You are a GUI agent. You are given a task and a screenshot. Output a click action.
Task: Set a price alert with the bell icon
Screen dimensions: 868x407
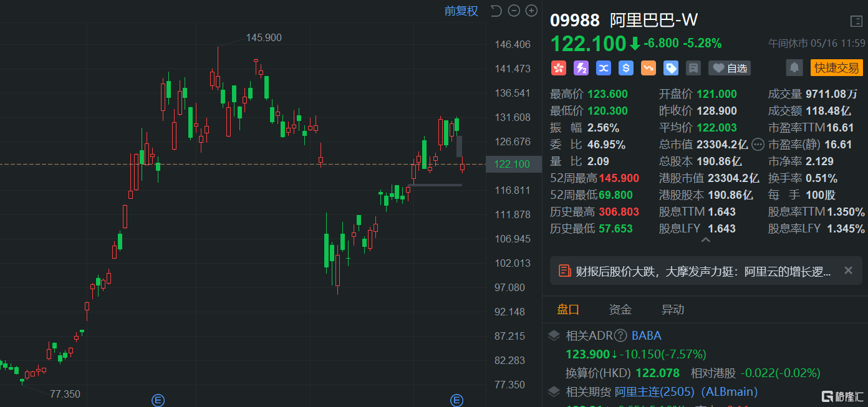794,67
